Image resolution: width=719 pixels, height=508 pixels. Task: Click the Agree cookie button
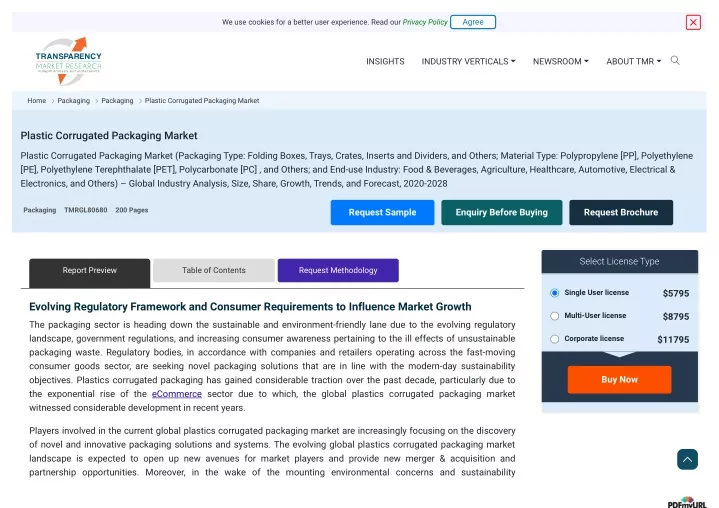[x=473, y=22]
